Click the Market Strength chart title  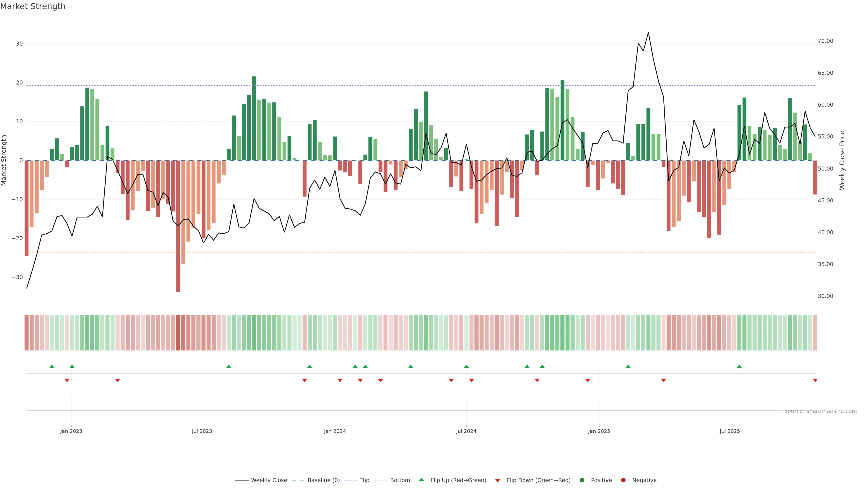click(x=33, y=6)
